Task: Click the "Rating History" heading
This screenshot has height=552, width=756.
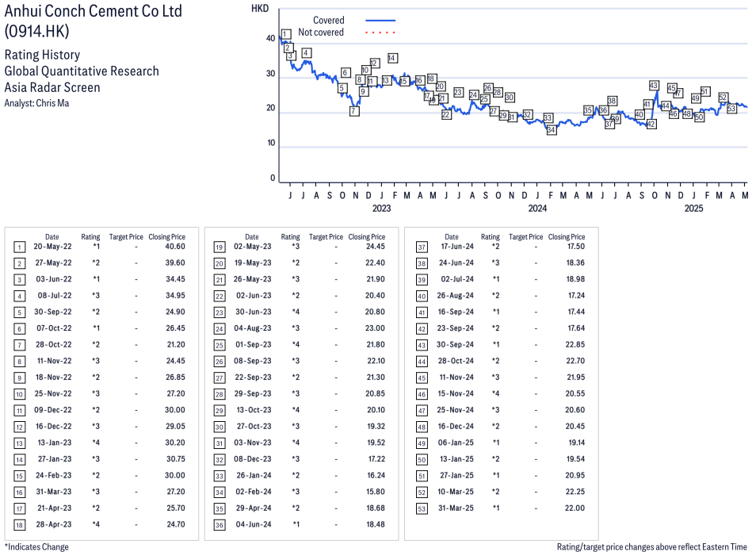Action: [x=42, y=55]
